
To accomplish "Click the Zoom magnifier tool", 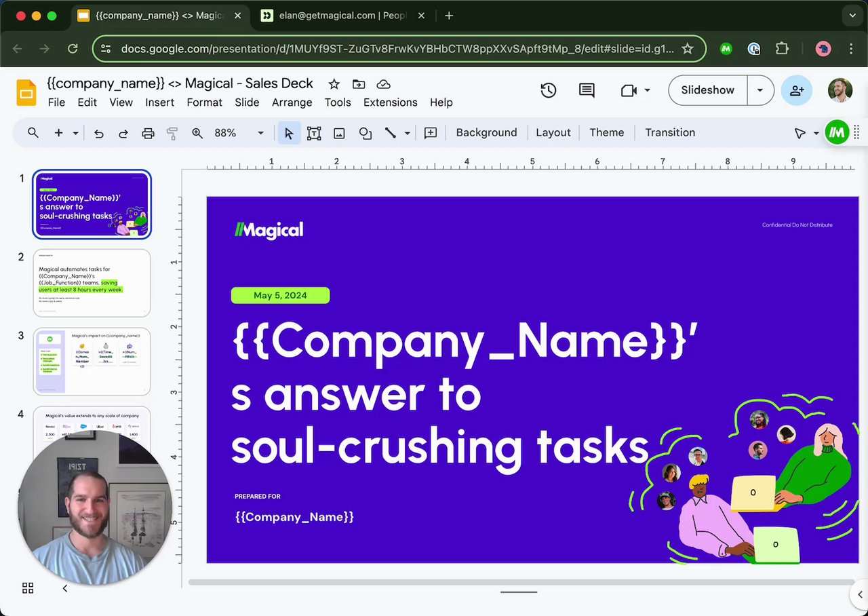I will [x=197, y=133].
